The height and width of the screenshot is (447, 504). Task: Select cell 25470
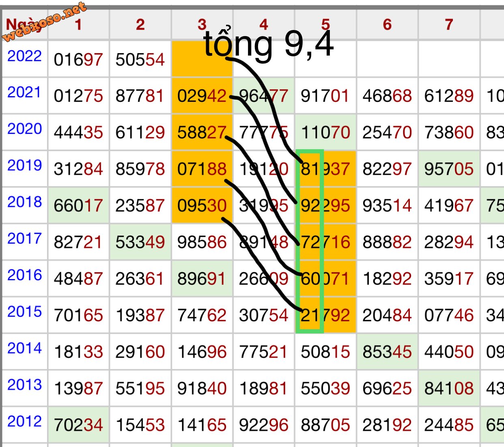pyautogui.click(x=387, y=133)
